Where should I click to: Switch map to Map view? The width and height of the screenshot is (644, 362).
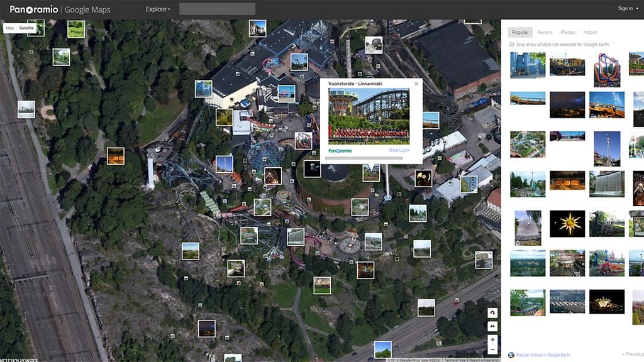[9, 28]
